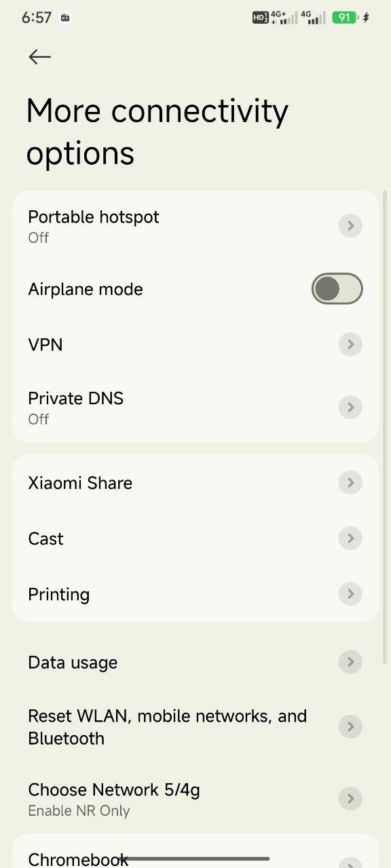Tap the 4G+ signal strength icon
This screenshot has width=391, height=868.
pos(284,18)
